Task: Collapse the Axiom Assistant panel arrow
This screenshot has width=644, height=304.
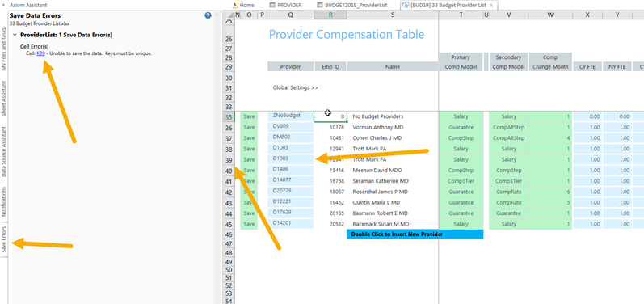Action: pyautogui.click(x=4, y=6)
